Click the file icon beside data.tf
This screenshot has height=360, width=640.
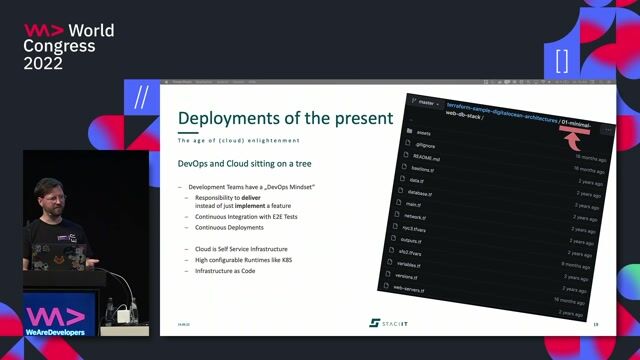402,178
